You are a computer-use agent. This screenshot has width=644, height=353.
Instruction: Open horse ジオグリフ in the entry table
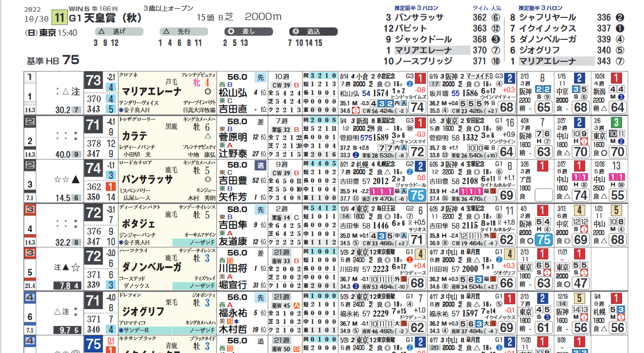point(143,311)
